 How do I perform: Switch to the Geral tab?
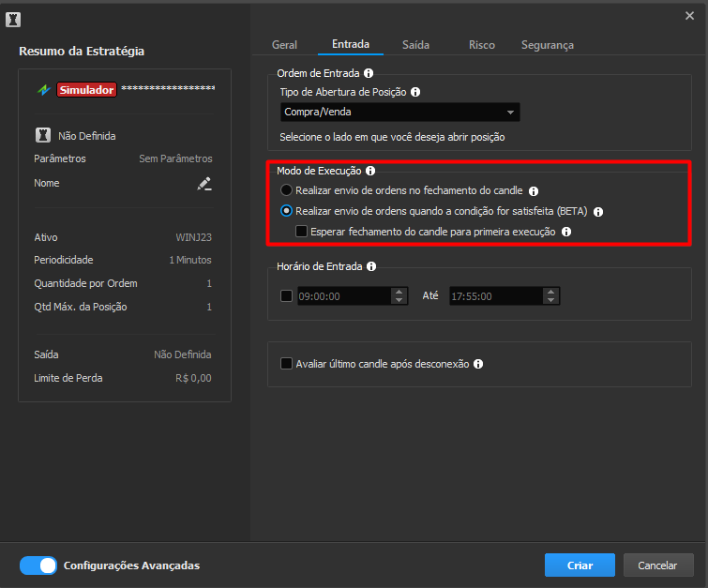click(284, 45)
